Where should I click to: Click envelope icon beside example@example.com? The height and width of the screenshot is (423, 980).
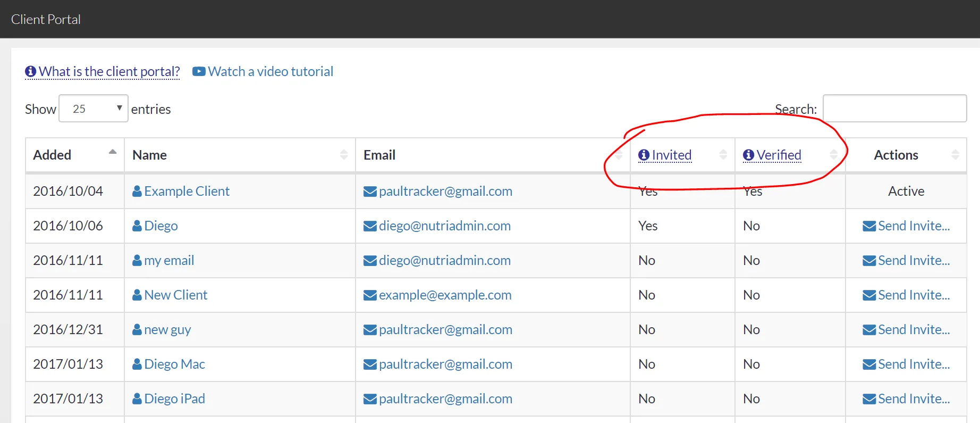370,295
